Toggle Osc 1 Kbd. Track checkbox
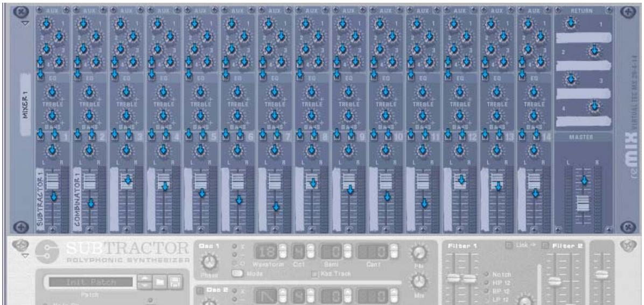The width and height of the screenshot is (644, 305). (x=315, y=274)
